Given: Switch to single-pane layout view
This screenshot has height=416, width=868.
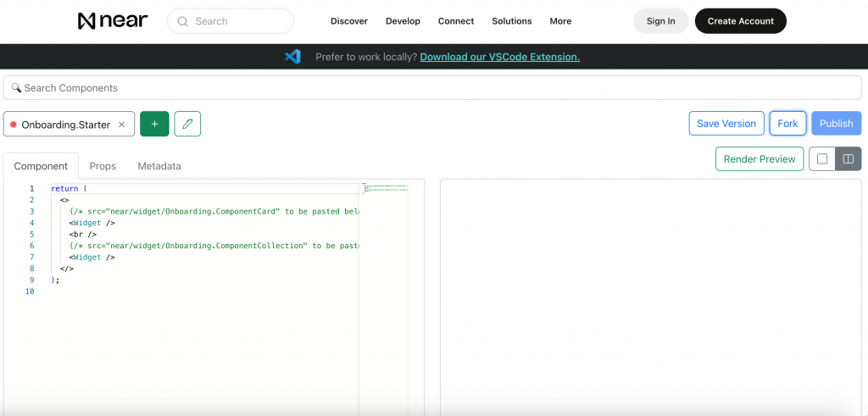Looking at the screenshot, I should 822,159.
